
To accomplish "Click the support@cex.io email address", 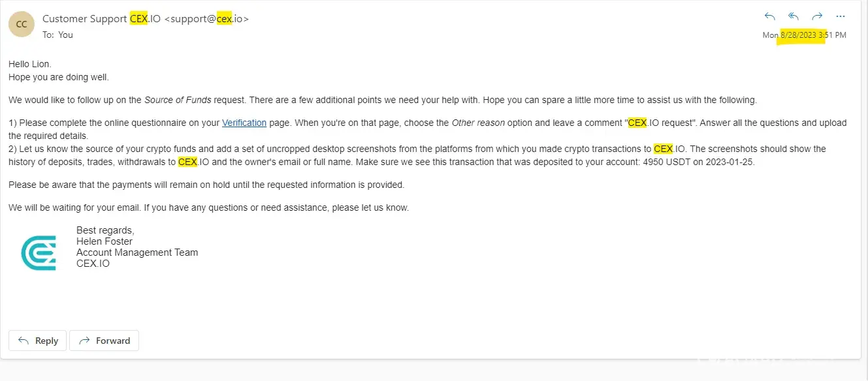I will click(206, 19).
